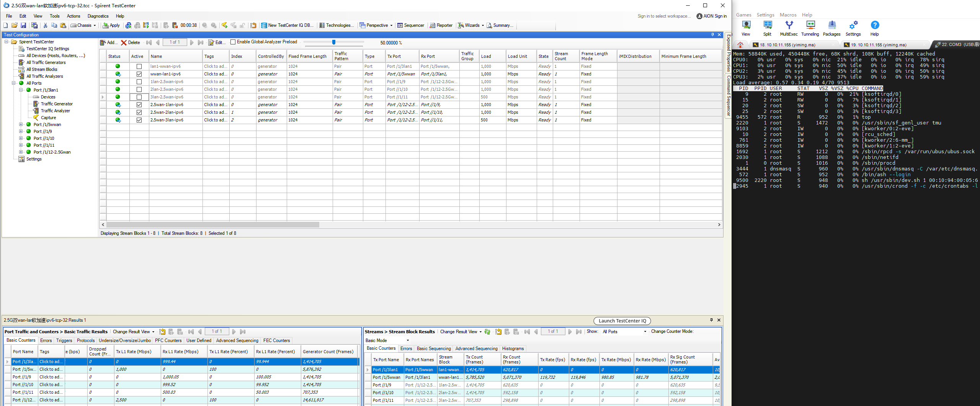The width and height of the screenshot is (980, 406).
Task: Switch to terminal tab 19. 10.10.11.155
Action: coord(879,45)
